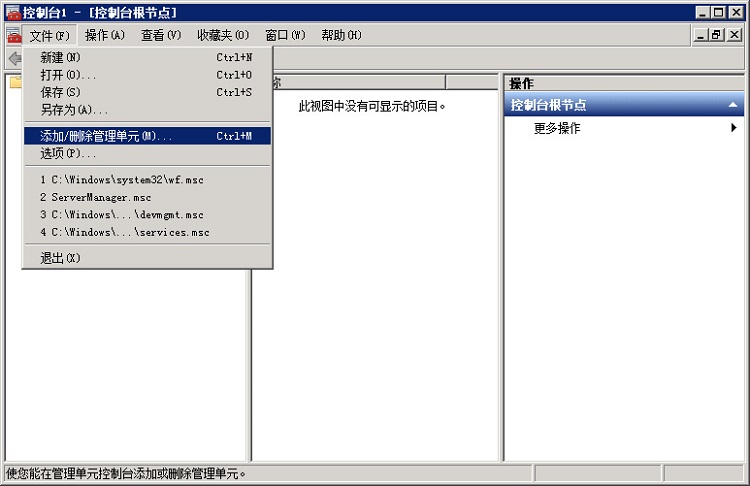Choose 保存(S) from the file menu
Viewport: 750px width, 486px height.
[x=147, y=92]
